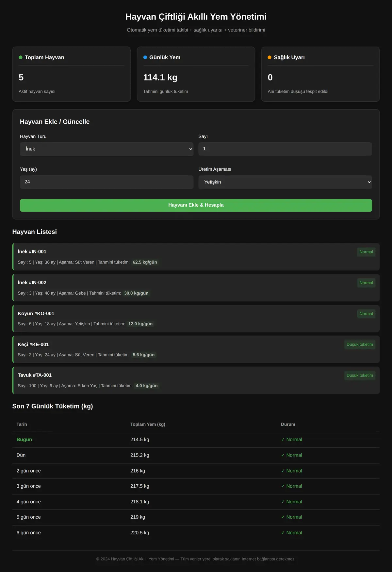Click the green dot beside Toplam Hayvan
This screenshot has height=572, width=392.
pyautogui.click(x=21, y=57)
